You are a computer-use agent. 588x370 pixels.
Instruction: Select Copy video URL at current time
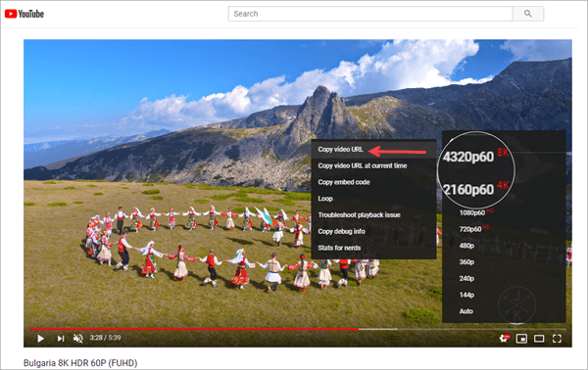point(373,165)
